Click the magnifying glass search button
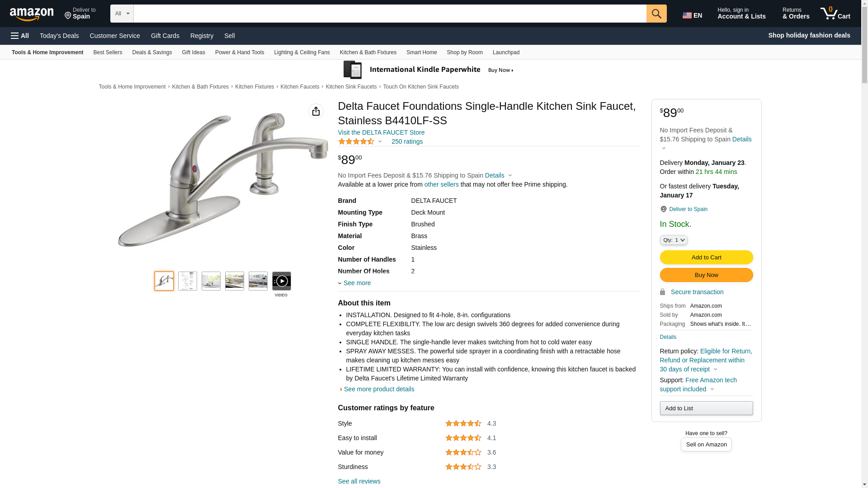Viewport: 868px width, 488px height. pyautogui.click(x=656, y=14)
